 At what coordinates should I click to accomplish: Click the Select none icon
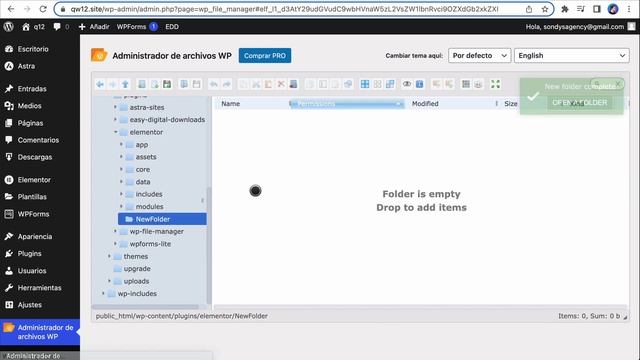pos(378,84)
